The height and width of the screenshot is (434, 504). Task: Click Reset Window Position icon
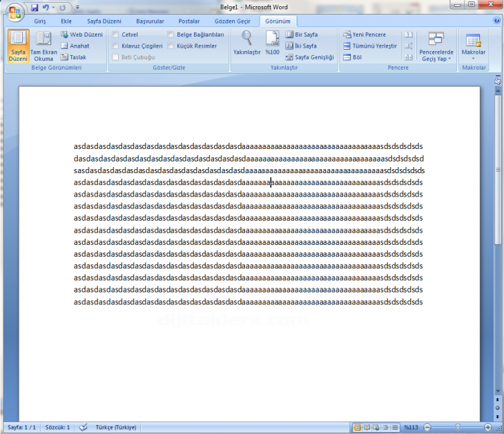point(409,57)
